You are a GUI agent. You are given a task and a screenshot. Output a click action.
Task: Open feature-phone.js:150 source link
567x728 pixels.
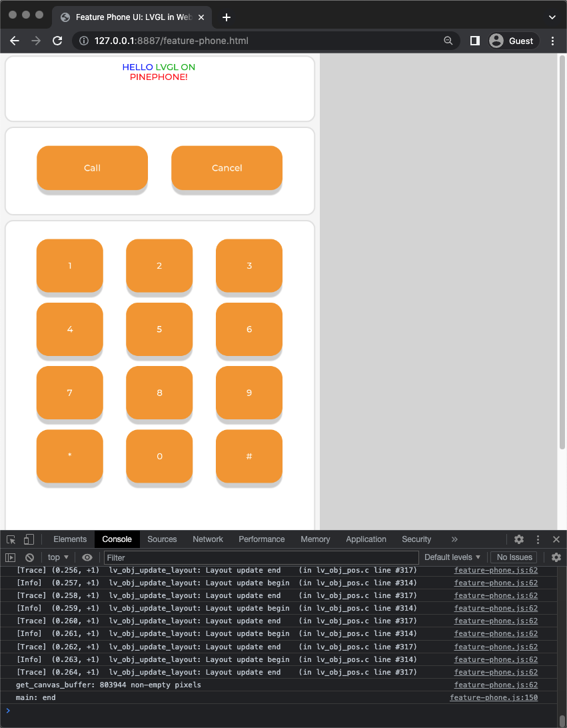coord(493,697)
